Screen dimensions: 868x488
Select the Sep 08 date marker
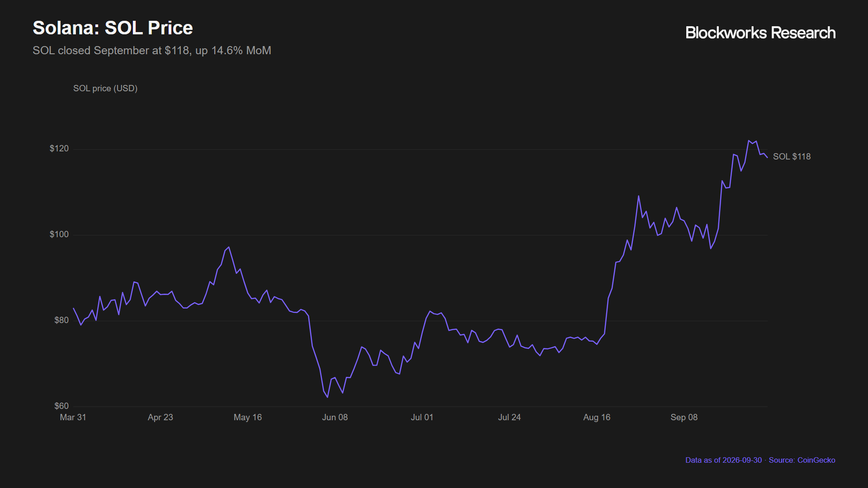684,418
